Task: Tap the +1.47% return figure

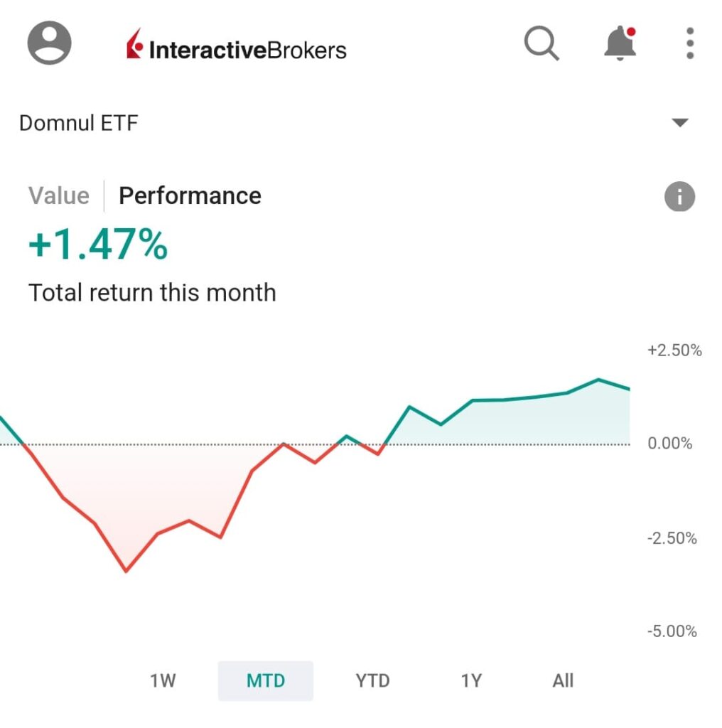Action: [98, 245]
